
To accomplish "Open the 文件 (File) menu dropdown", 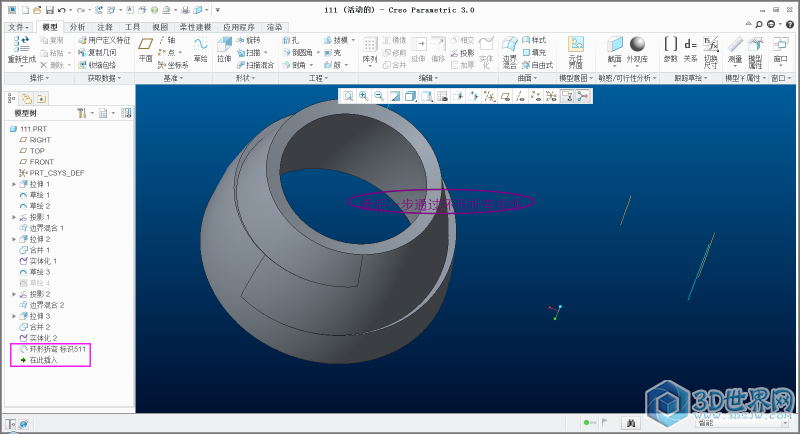I will [x=19, y=27].
